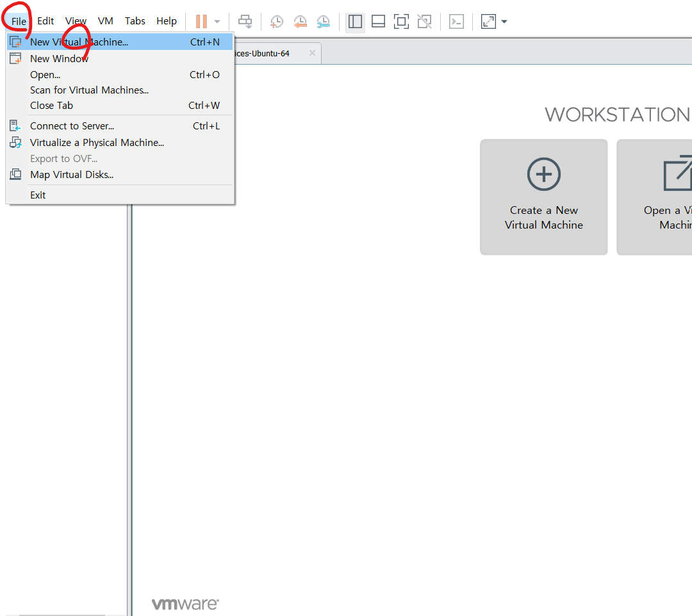Open the Help menu
692x616 pixels.
[167, 21]
